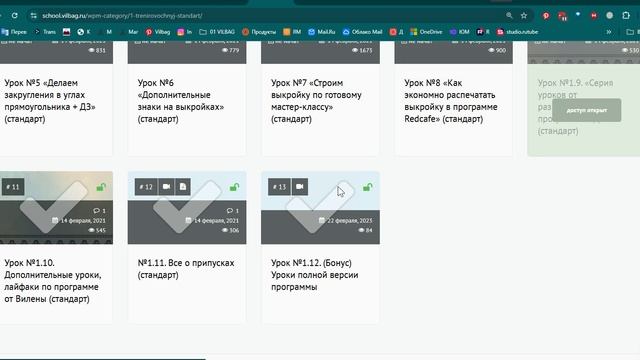This screenshot has width=640, height=360.
Task: Click the views count 900 above Урок №8
Action: click(498, 50)
